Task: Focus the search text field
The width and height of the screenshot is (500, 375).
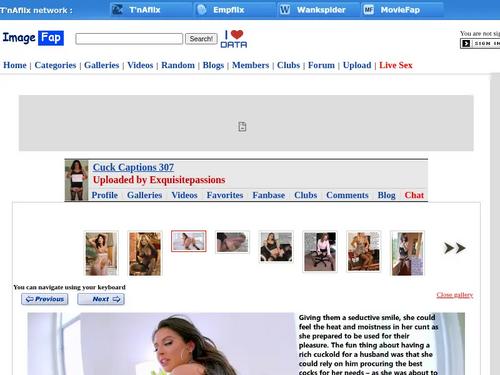Action: pyautogui.click(x=129, y=39)
